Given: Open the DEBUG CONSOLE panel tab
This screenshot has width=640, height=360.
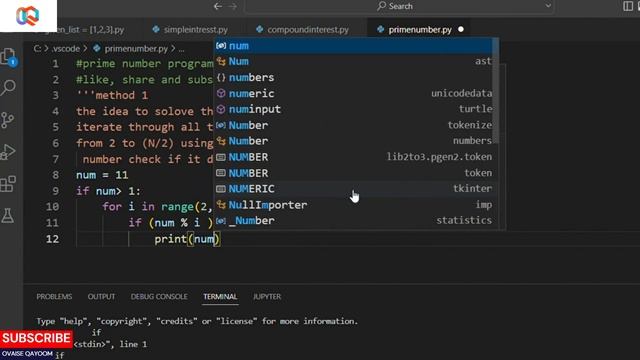Looking at the screenshot, I should point(159,296).
